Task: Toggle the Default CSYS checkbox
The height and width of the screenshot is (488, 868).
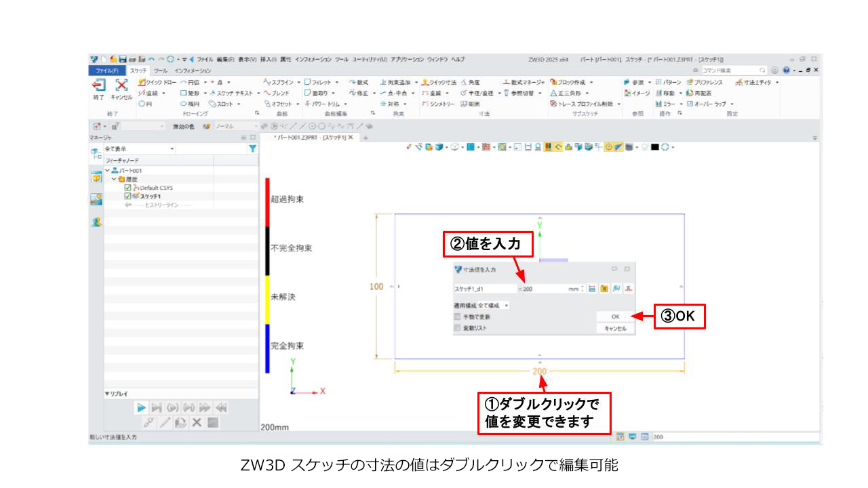Action: point(127,188)
